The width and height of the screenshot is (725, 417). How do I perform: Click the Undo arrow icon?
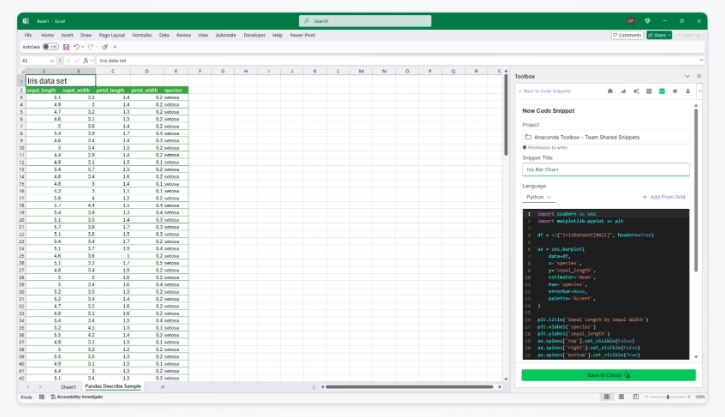(77, 46)
